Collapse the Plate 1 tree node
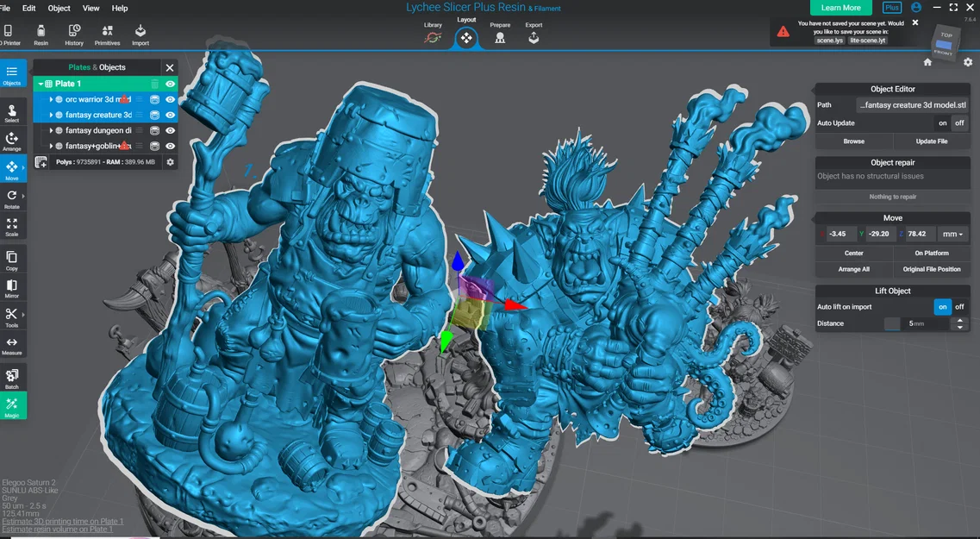 point(41,84)
